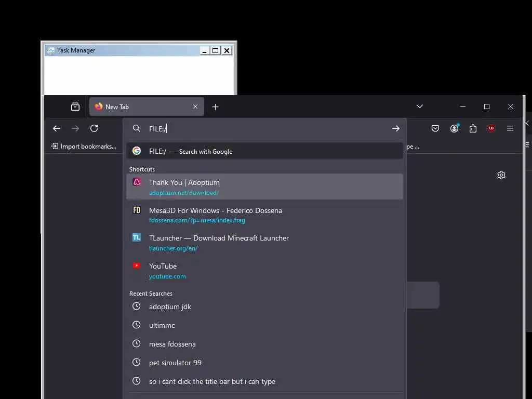Click the forward navigation arrow
Screen dimensions: 532x399
(75, 129)
